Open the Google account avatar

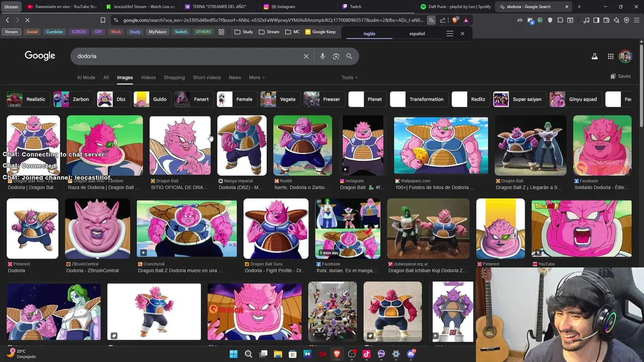click(625, 56)
